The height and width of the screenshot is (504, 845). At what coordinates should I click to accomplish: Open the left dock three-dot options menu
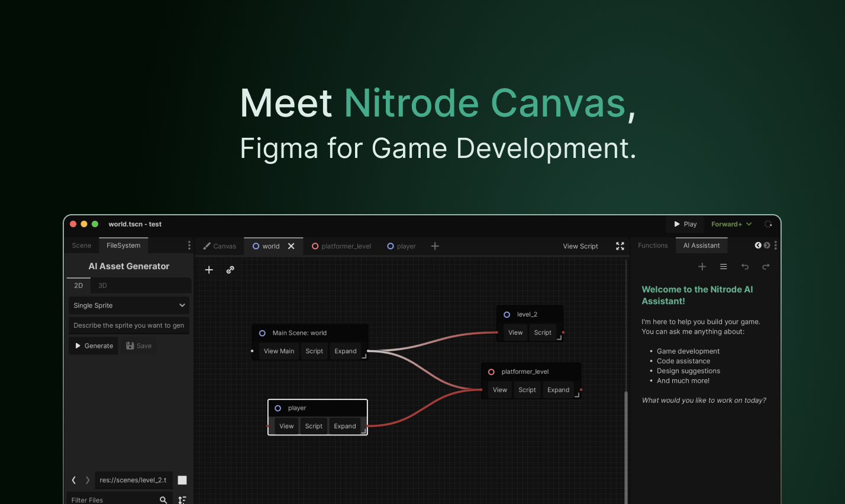tap(189, 245)
